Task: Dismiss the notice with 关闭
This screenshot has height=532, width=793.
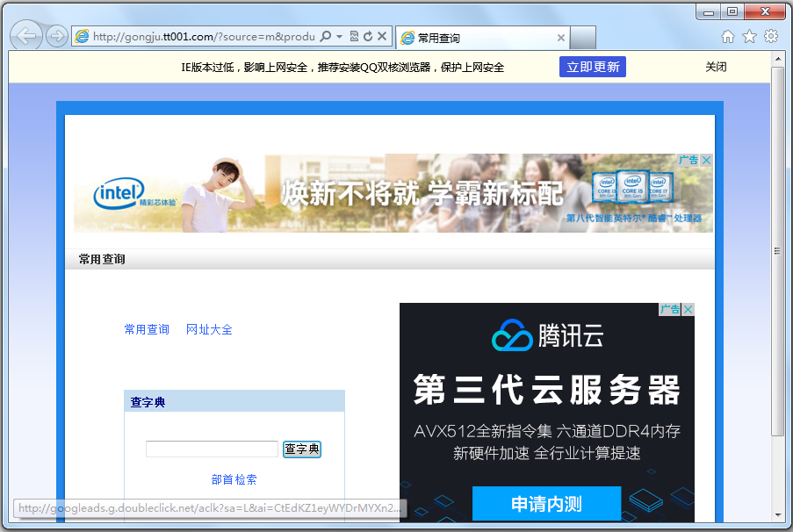Action: tap(716, 67)
